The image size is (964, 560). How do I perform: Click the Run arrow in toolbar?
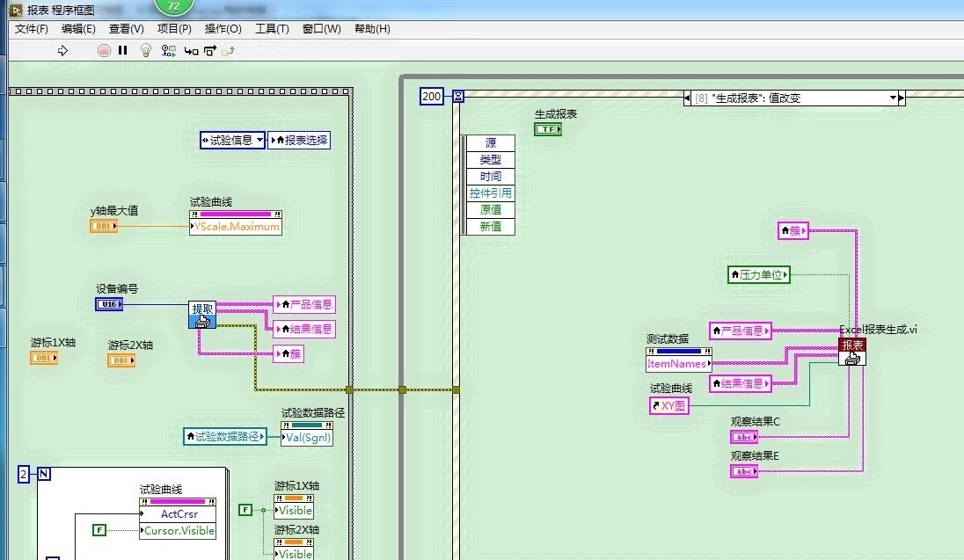tap(62, 50)
